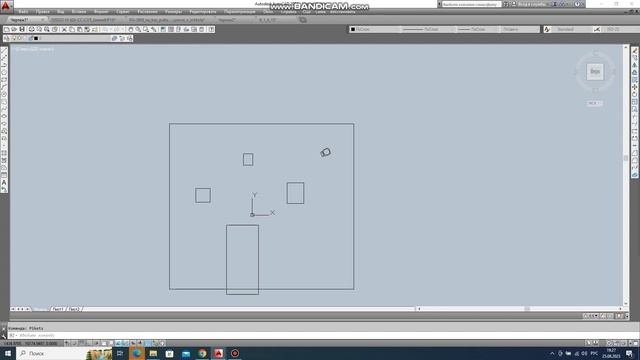Click the Pan hand tool
The image size is (640, 360).
click(x=131, y=29)
